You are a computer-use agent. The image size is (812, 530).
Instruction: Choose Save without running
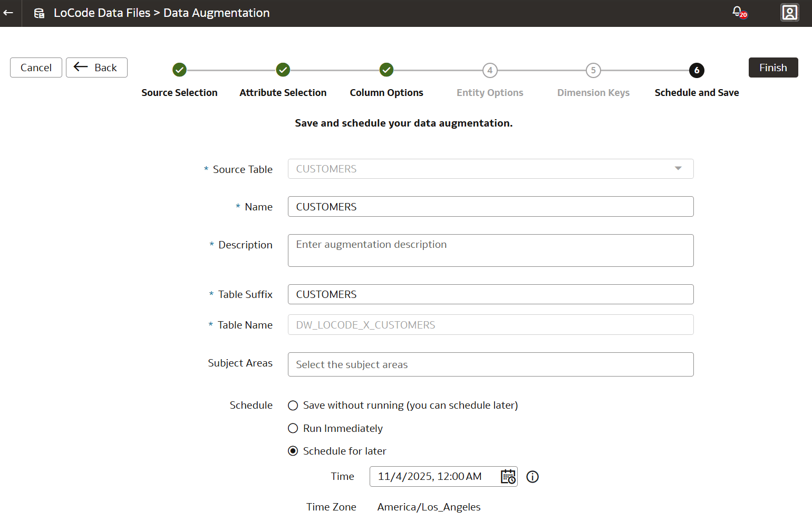click(x=293, y=405)
